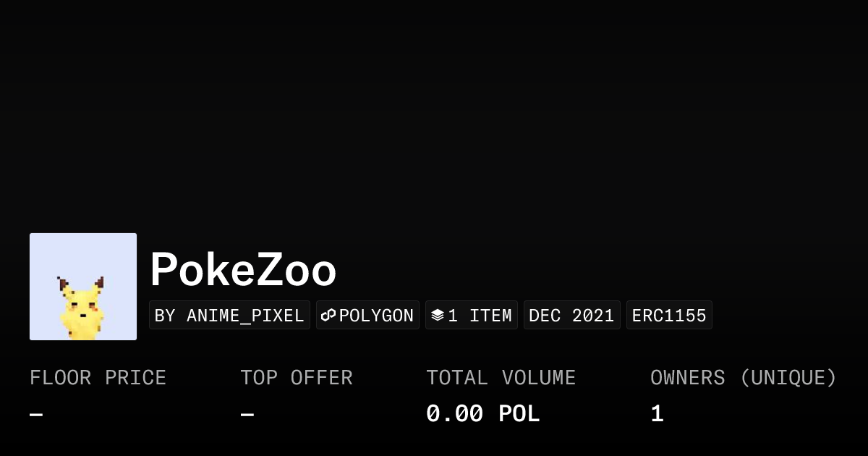This screenshot has width=868, height=456.
Task: Click the POL currency unit text
Action: pyautogui.click(x=519, y=414)
